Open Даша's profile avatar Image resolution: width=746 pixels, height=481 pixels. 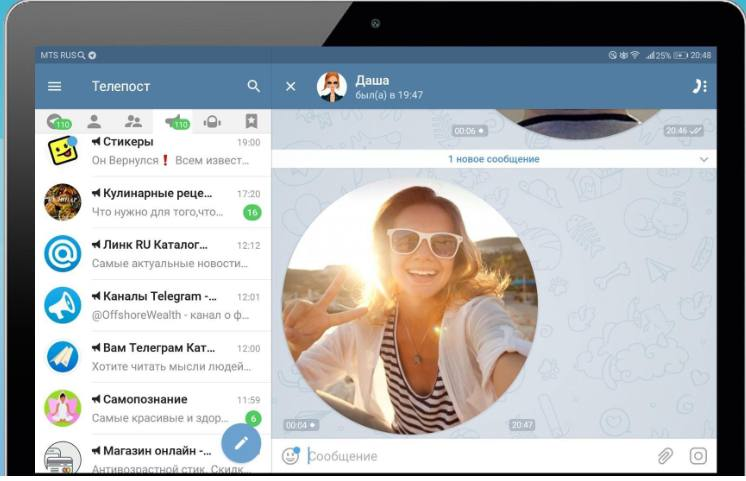tap(332, 87)
